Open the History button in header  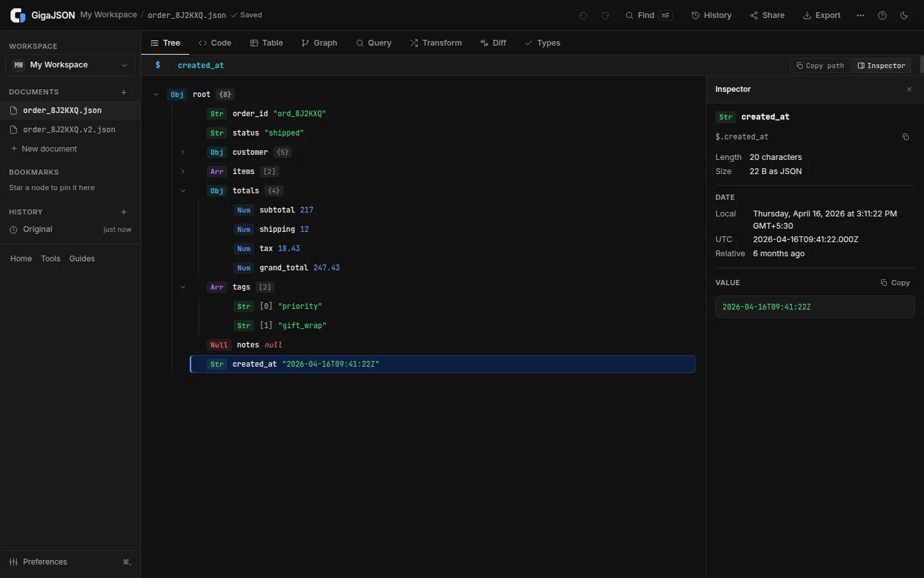pyautogui.click(x=711, y=15)
